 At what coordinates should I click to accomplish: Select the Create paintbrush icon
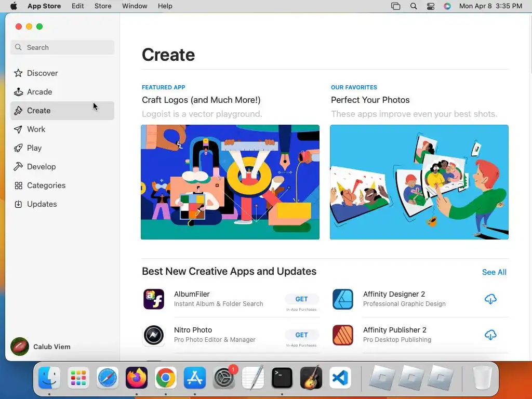(18, 110)
